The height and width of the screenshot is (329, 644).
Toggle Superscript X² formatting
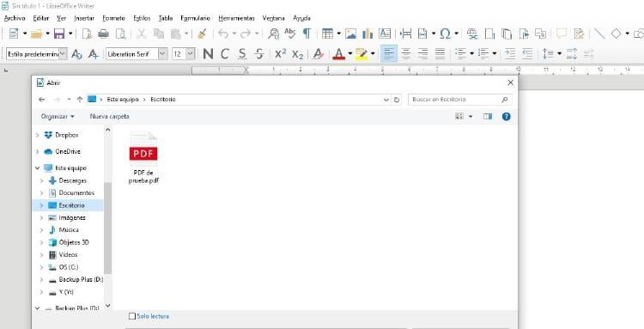coord(281,53)
